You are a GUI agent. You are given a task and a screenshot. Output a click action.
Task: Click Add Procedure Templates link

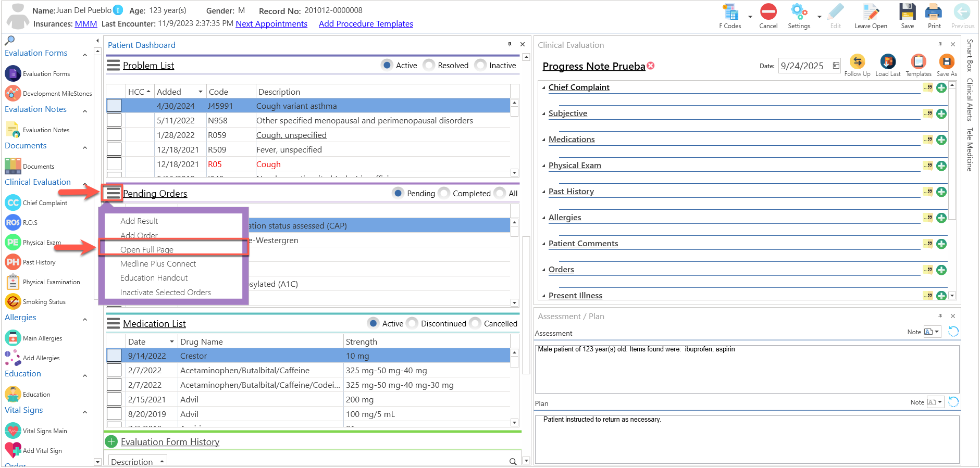coord(366,24)
